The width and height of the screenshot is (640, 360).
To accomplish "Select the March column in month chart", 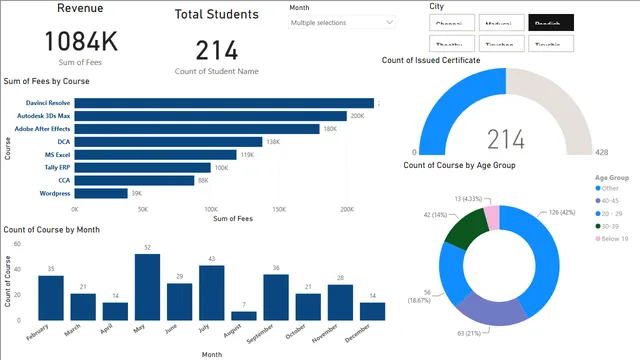I will [83, 307].
